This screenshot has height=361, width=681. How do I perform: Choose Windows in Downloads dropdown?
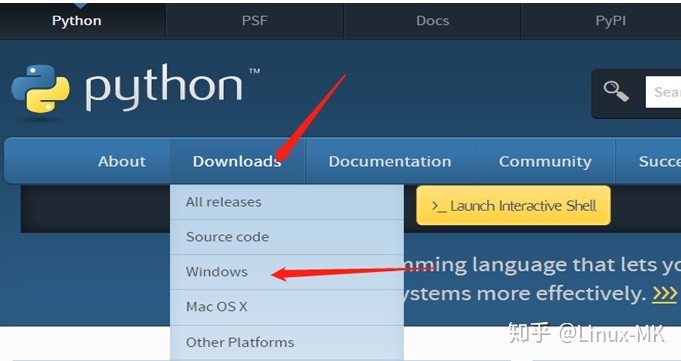tap(287, 272)
